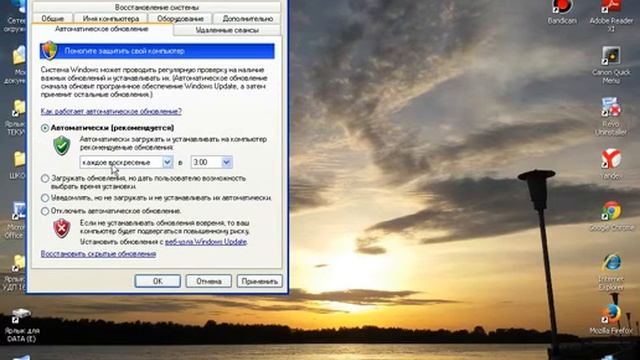Select the Автоматическое обновление tab
The image size is (640, 360).
click(x=102, y=29)
